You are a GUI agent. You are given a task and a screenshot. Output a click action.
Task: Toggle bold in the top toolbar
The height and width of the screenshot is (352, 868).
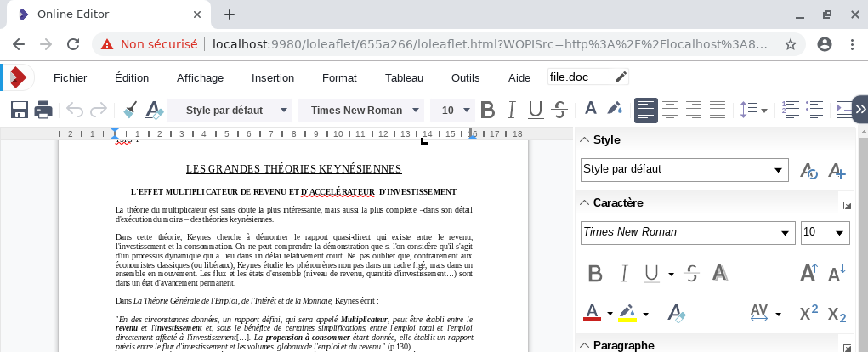pos(487,110)
